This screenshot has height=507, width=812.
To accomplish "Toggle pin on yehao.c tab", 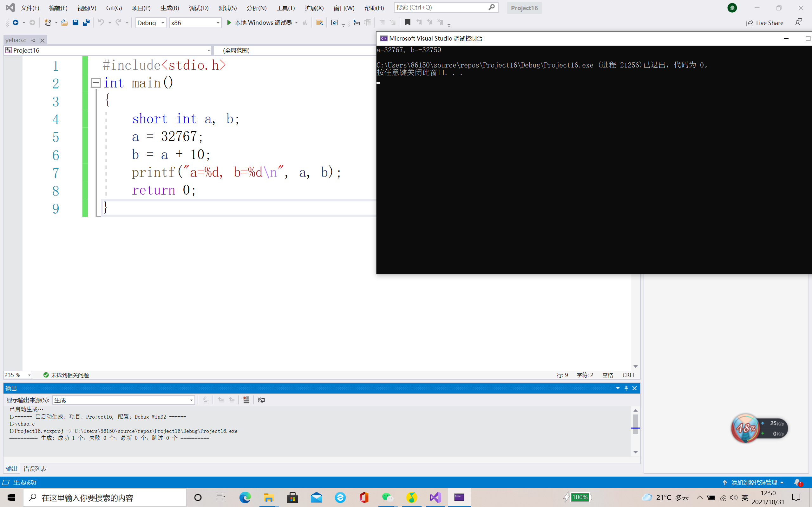I will point(34,40).
